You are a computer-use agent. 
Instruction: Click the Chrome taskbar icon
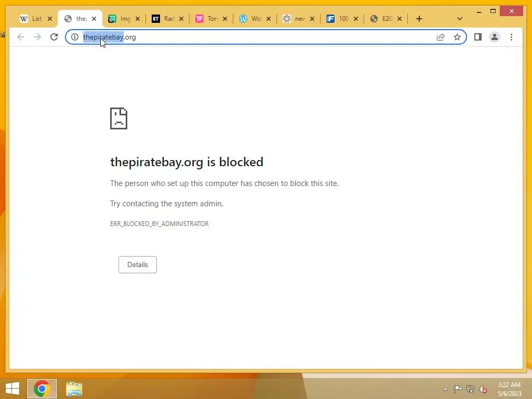click(x=42, y=389)
